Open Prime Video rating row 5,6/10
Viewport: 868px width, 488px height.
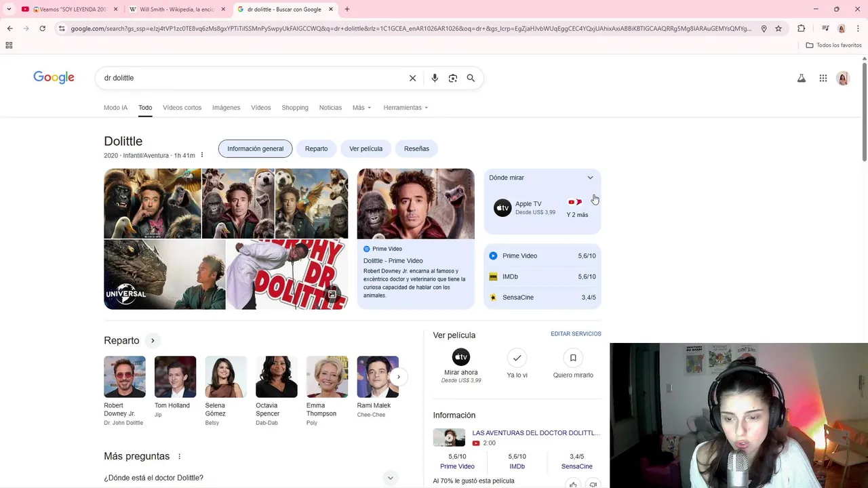[542, 256]
